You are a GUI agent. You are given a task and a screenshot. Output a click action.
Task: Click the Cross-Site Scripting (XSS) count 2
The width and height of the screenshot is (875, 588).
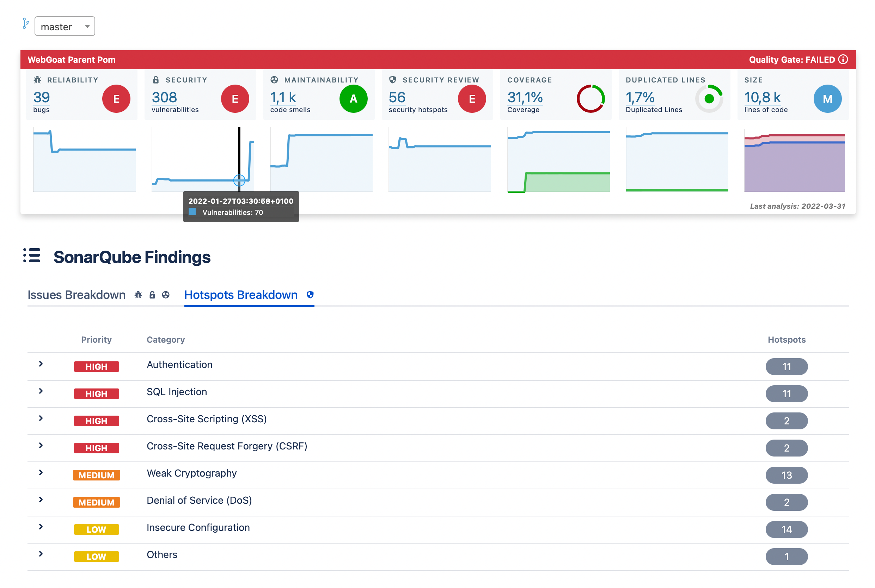[x=787, y=421]
